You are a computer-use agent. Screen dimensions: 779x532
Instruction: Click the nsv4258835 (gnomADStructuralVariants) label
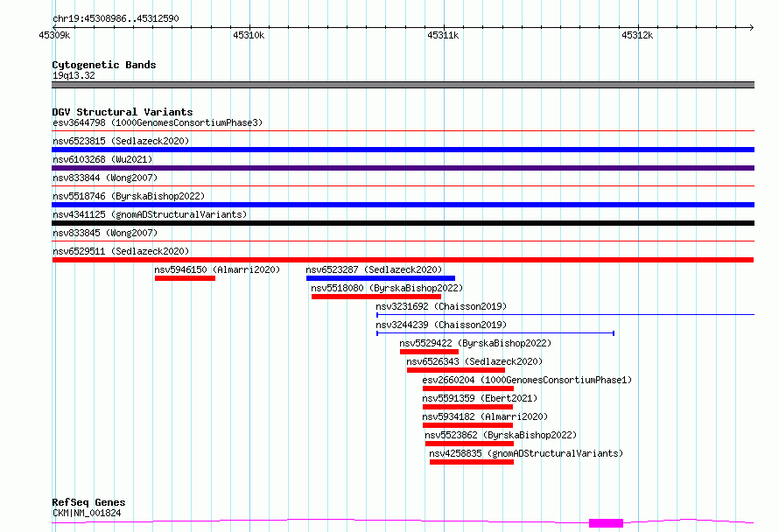[526, 453]
